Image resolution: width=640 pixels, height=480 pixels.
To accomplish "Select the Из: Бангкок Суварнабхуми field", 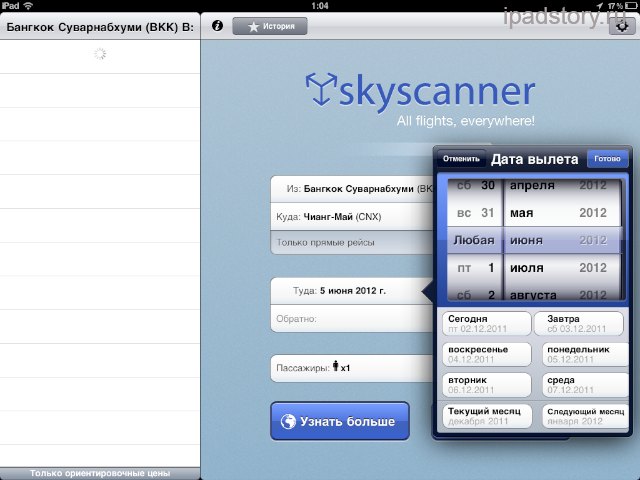I will [352, 189].
